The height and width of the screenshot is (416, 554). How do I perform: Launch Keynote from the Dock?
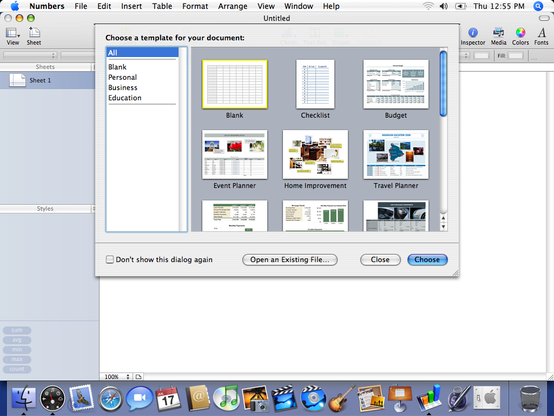400,398
